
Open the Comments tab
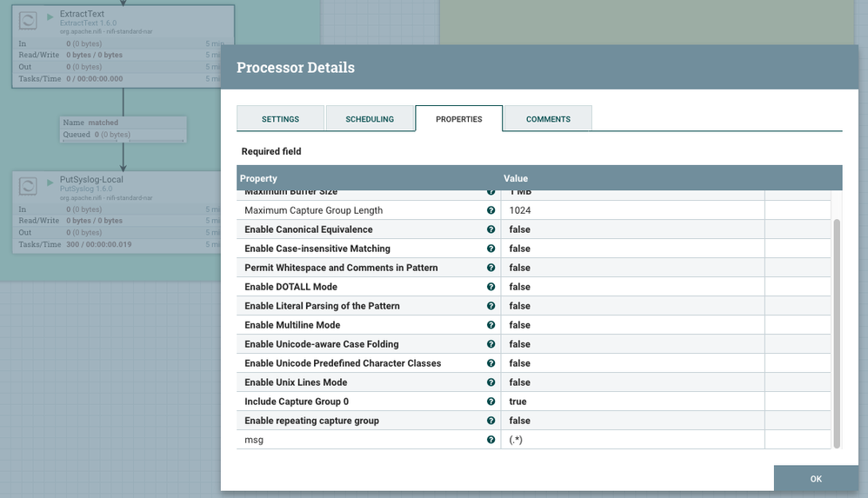pyautogui.click(x=548, y=119)
